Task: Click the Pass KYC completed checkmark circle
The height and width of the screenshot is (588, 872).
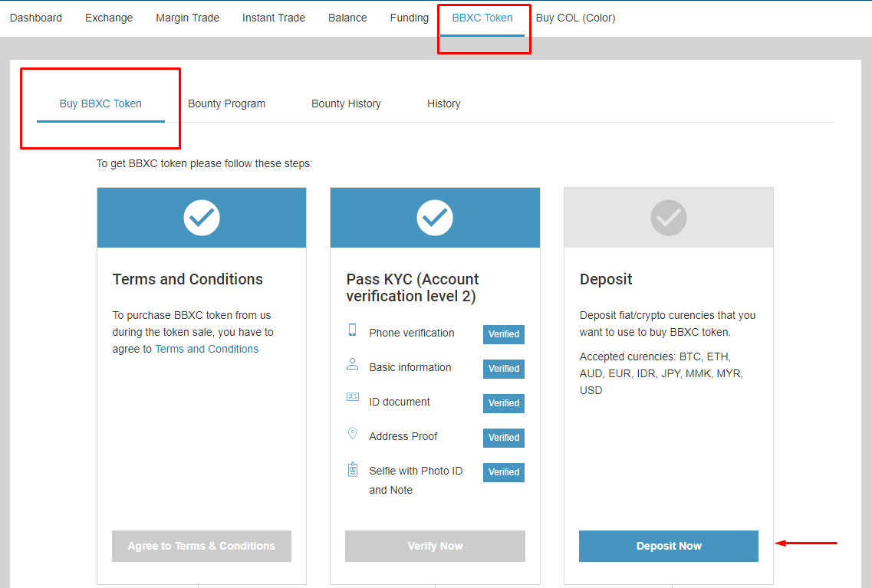Action: click(x=435, y=218)
